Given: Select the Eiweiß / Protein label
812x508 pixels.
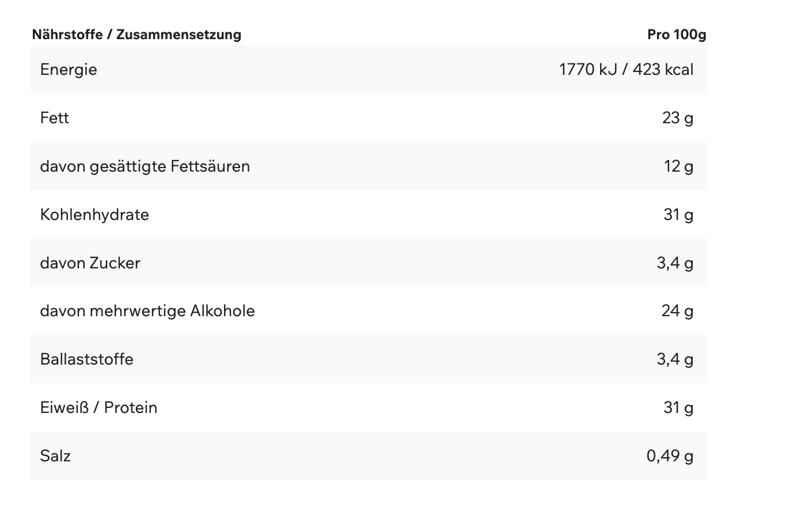Looking at the screenshot, I should click(98, 408).
